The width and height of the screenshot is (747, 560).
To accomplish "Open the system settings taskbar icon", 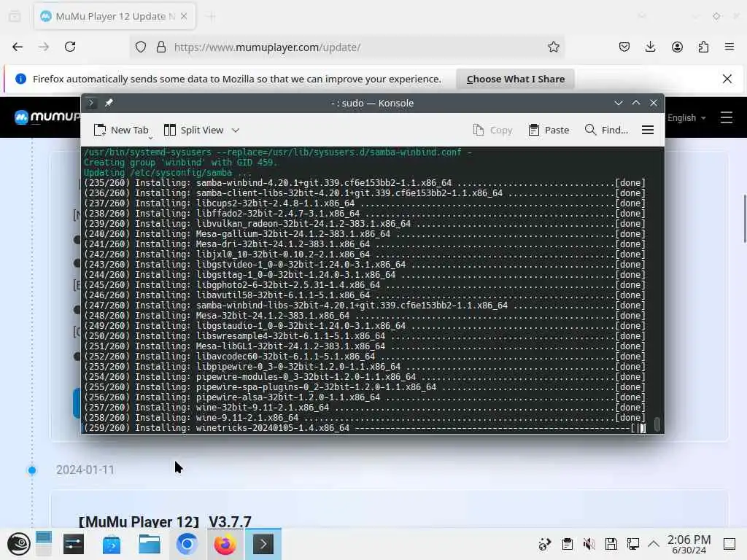I will tap(74, 544).
